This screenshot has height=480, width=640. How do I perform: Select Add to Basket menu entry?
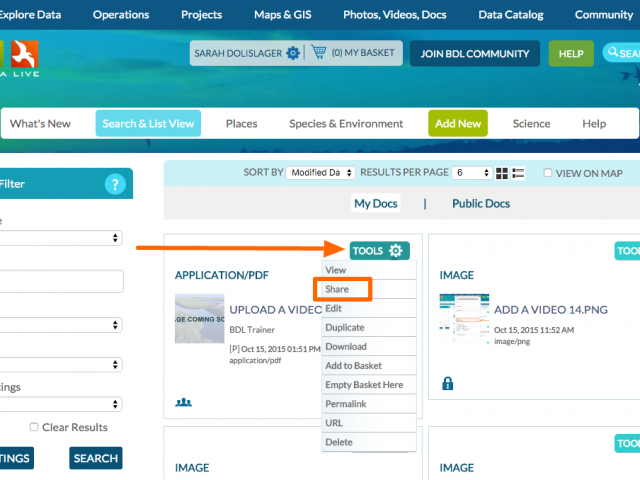click(x=369, y=366)
